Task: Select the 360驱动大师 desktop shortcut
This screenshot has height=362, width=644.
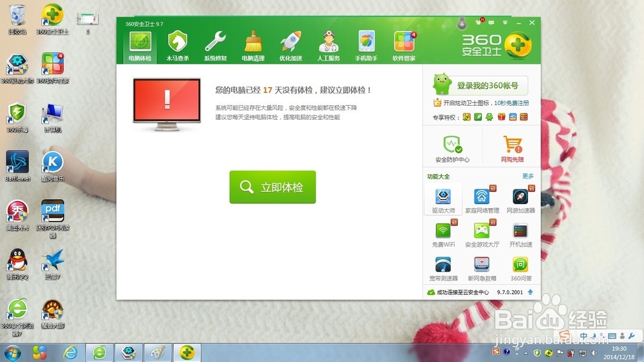Action: click(x=17, y=68)
